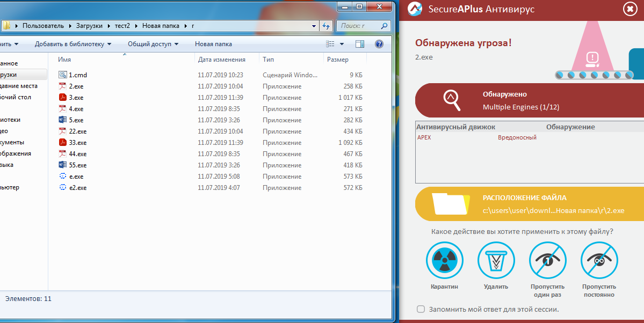644x323 pixels.
Task: Click the file path c:\users\user\downl...2.exe
Action: [x=553, y=210]
